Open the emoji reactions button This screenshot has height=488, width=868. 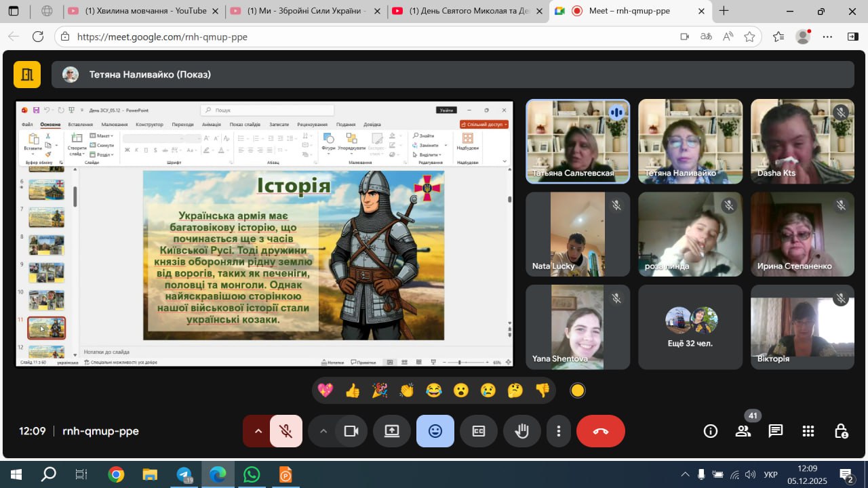click(x=435, y=431)
